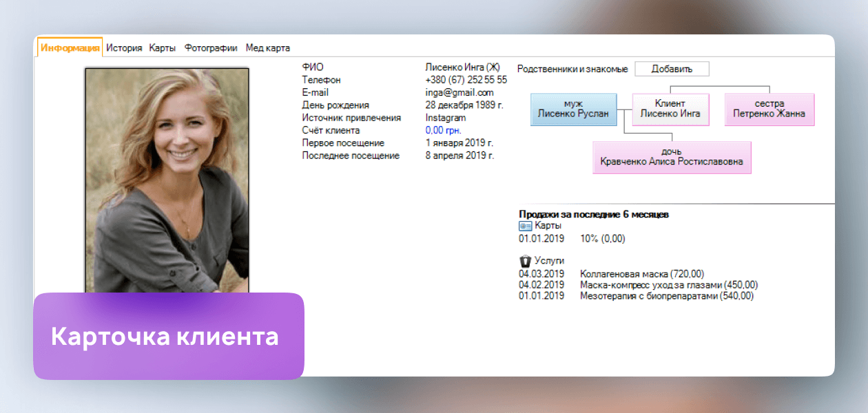Image resolution: width=868 pixels, height=413 pixels.
Task: Click the Маска-компресс уход за глазами entry
Action: point(669,285)
